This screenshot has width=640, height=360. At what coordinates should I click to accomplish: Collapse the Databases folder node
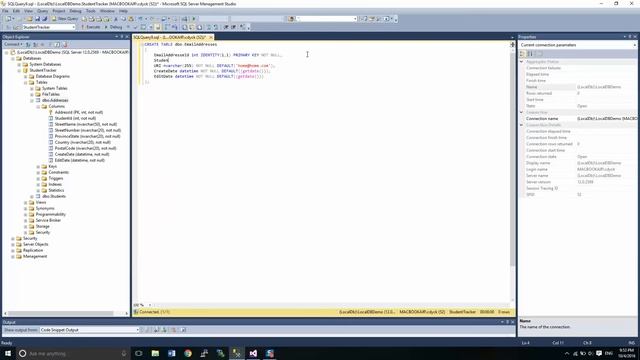click(13, 58)
